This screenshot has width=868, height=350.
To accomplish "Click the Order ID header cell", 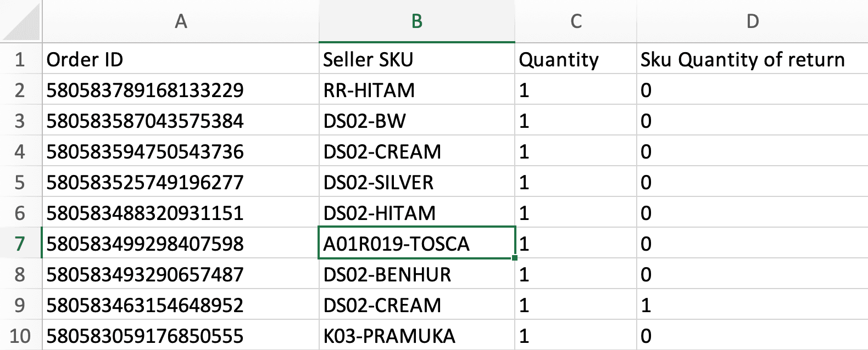I will tap(181, 59).
